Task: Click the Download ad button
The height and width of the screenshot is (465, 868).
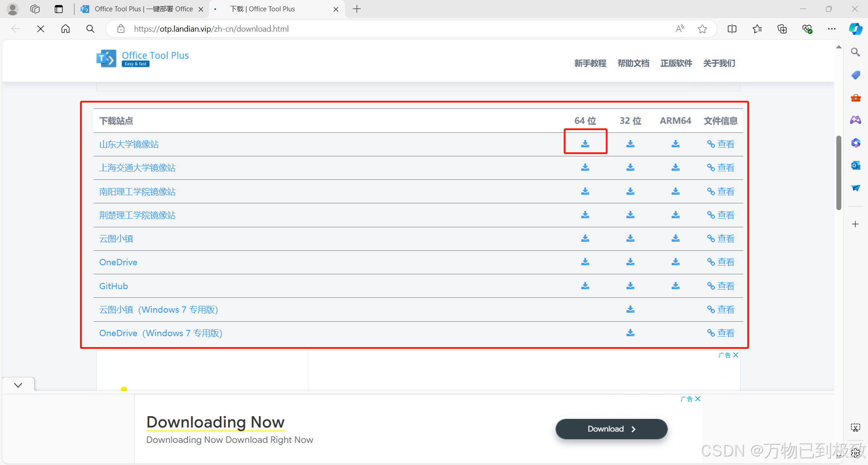Action: click(x=611, y=429)
